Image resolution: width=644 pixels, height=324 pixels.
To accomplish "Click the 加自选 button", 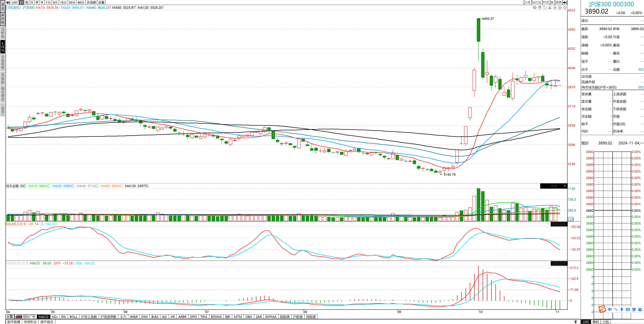I will pyautogui.click(x=537, y=3).
